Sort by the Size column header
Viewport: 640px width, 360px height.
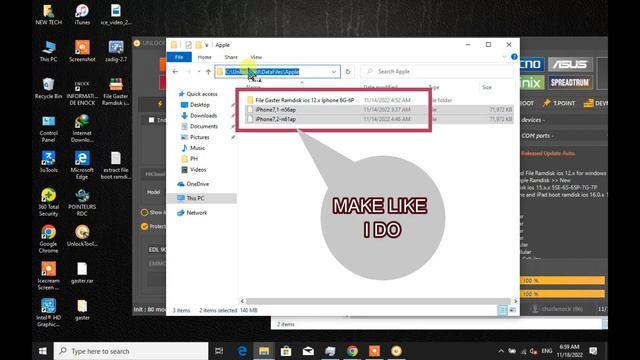487,87
